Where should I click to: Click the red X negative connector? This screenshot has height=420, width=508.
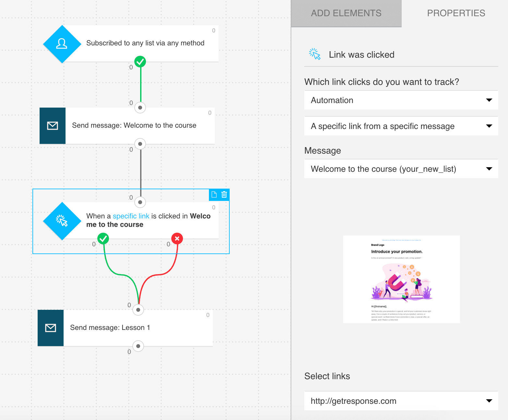pos(177,239)
